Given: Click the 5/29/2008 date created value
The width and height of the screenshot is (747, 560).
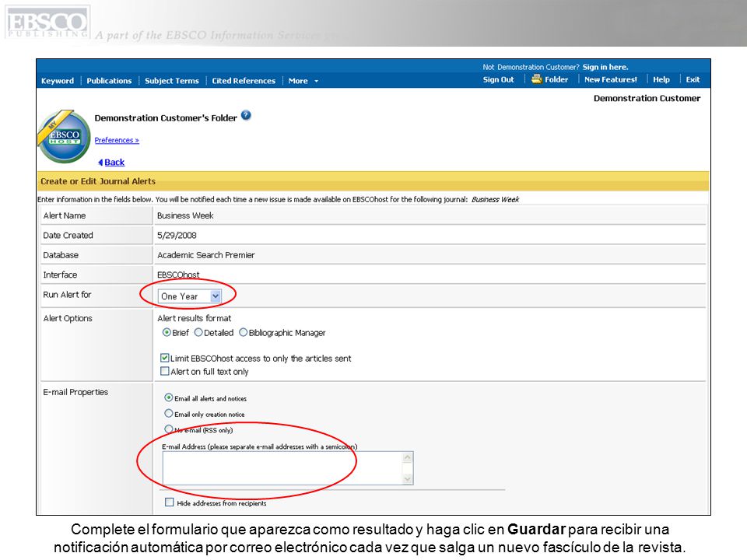Looking at the screenshot, I should coord(177,235).
